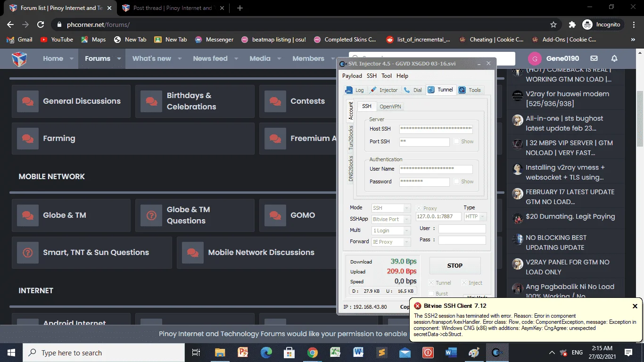Image resolution: width=644 pixels, height=362 pixels.
Task: Dismiss the Bitvise SSH Client error notification
Action: [x=635, y=306]
